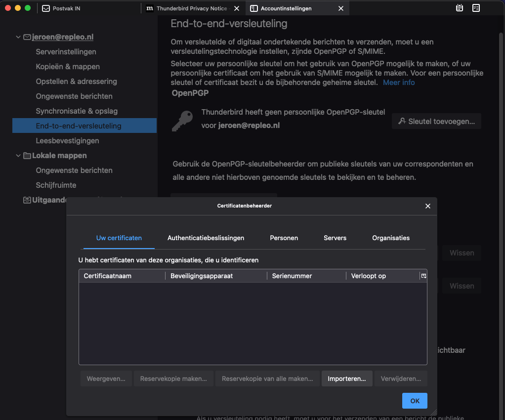Click OK in certificate manager
This screenshot has width=505, height=420.
[x=415, y=401]
